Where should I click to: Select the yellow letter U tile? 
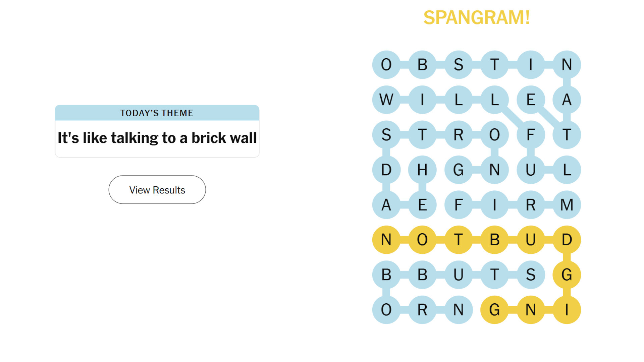[x=531, y=240]
